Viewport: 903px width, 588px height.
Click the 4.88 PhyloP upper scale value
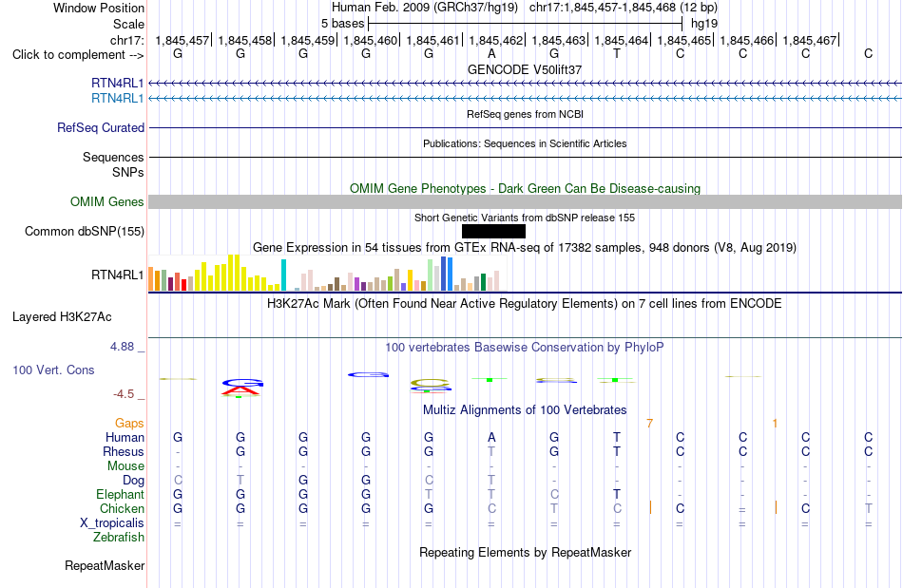tap(122, 347)
